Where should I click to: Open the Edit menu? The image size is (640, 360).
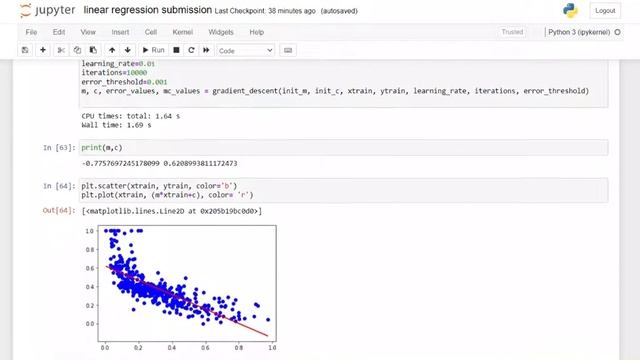pyautogui.click(x=59, y=32)
